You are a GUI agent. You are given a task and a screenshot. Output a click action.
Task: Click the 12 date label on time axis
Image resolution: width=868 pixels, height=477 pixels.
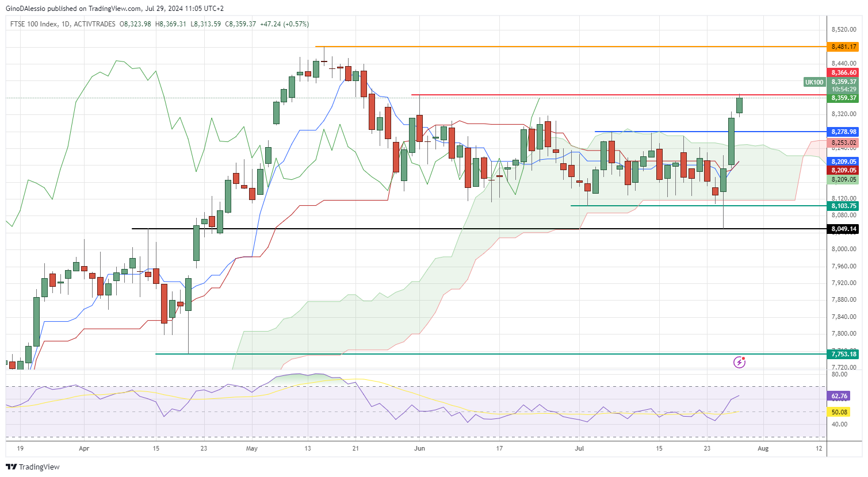[x=819, y=448]
